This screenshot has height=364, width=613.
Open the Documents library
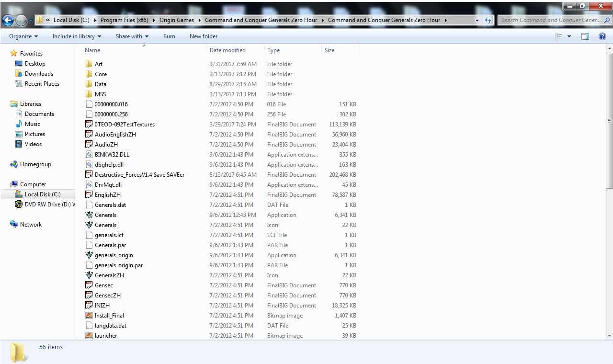[x=39, y=114]
